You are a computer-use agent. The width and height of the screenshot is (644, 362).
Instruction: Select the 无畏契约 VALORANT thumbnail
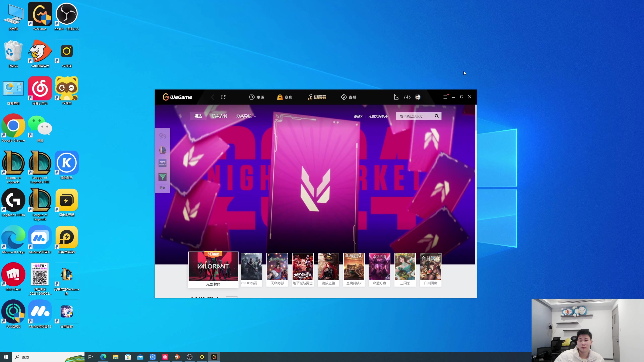click(213, 269)
